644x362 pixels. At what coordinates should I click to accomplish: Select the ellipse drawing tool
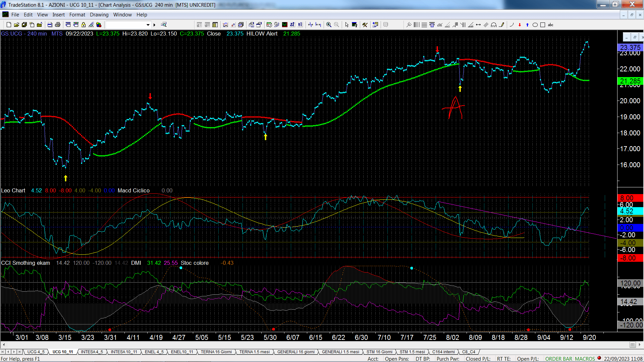click(535, 25)
